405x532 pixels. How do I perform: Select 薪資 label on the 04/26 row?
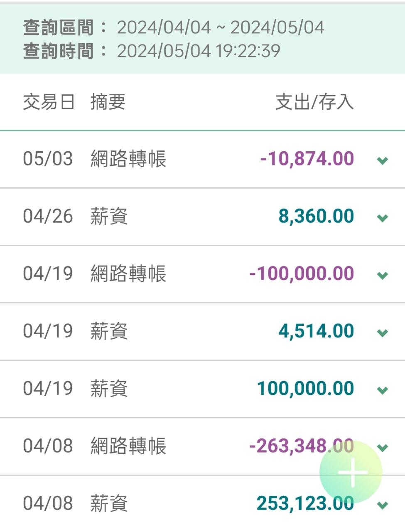click(109, 217)
